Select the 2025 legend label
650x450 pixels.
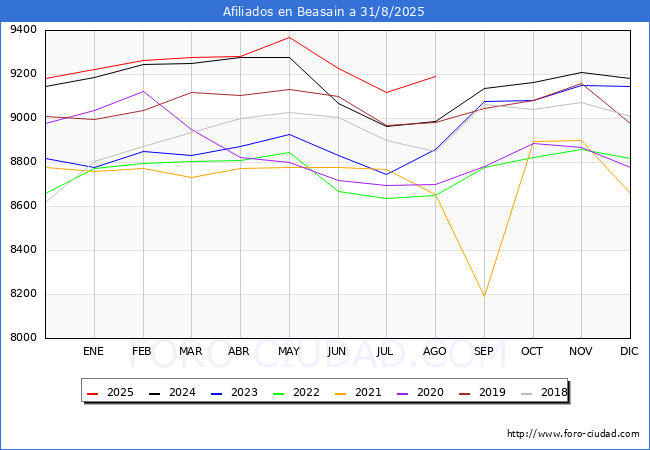120,392
